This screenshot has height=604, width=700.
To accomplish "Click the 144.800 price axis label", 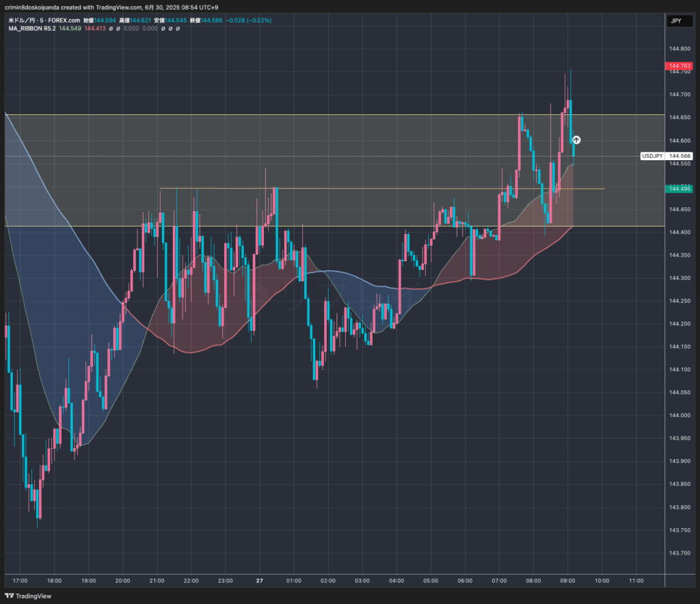I will 679,49.
